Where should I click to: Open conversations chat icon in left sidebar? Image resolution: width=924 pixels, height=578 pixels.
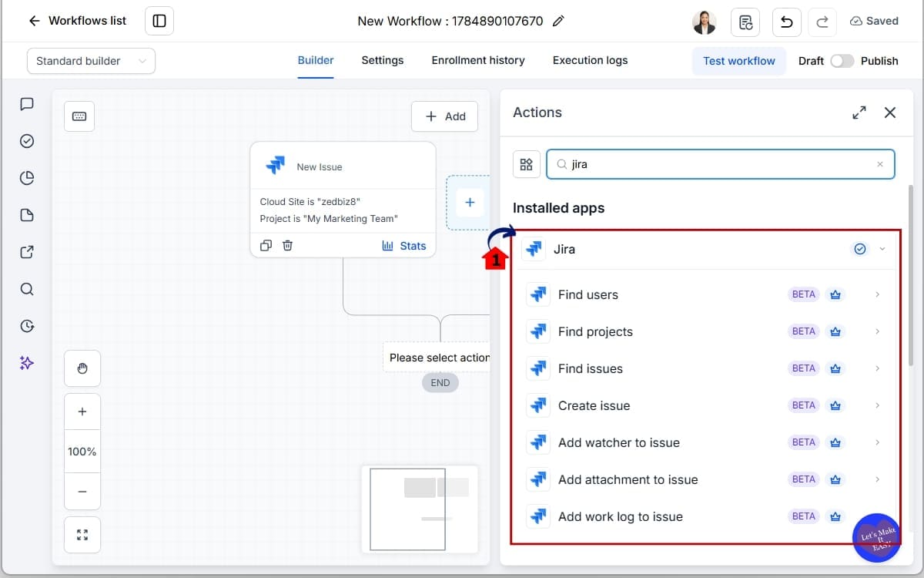point(27,104)
